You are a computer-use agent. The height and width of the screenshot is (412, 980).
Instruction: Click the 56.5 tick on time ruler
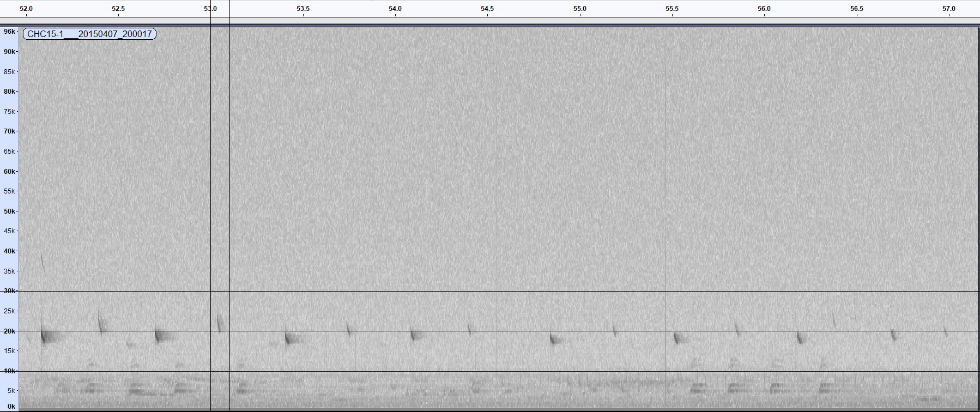click(857, 9)
